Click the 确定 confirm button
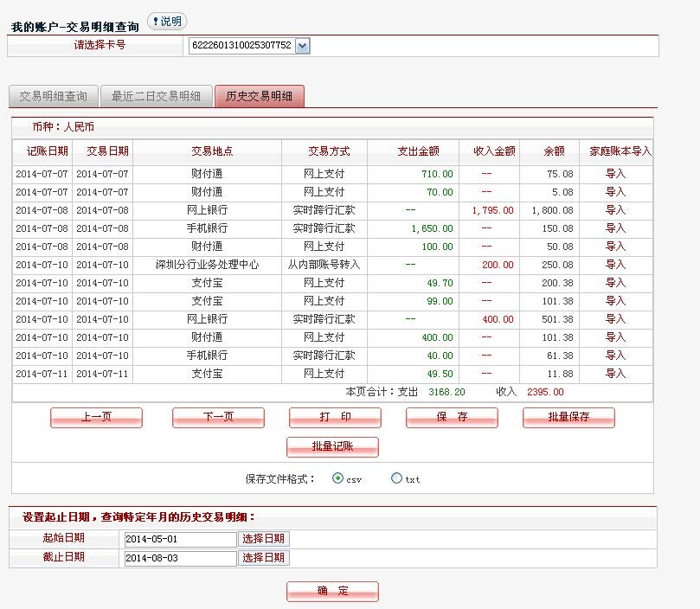 (x=332, y=592)
